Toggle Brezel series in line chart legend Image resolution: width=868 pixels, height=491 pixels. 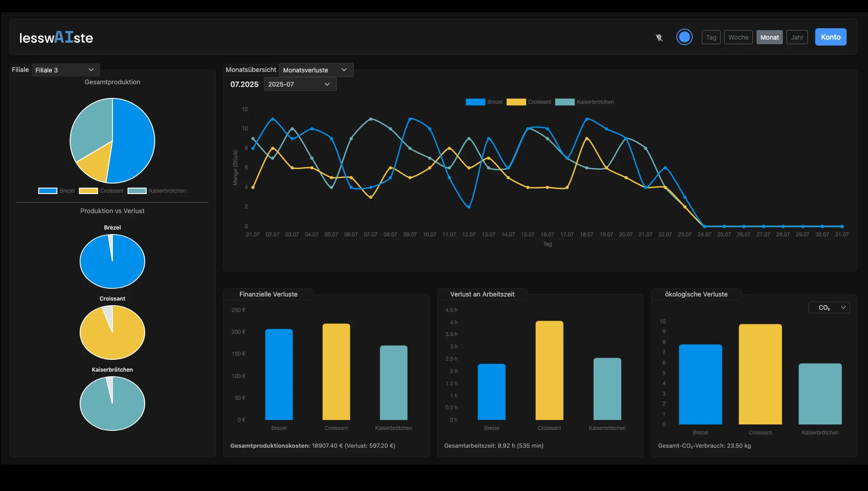click(484, 102)
